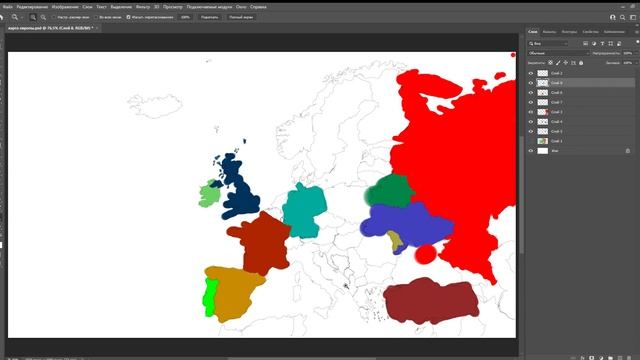This screenshot has height=360, width=640.
Task: Click the 100% zoom button
Action: pos(185,17)
